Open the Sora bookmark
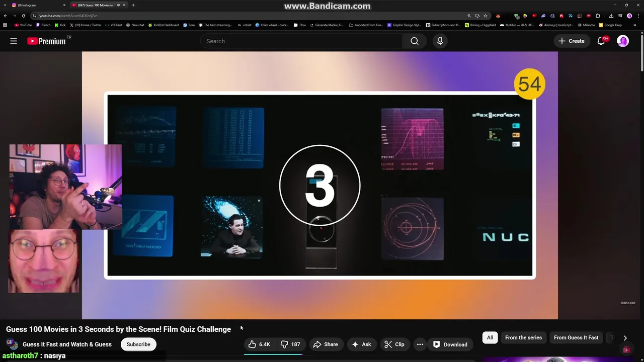The height and width of the screenshot is (362, 644). [189, 25]
